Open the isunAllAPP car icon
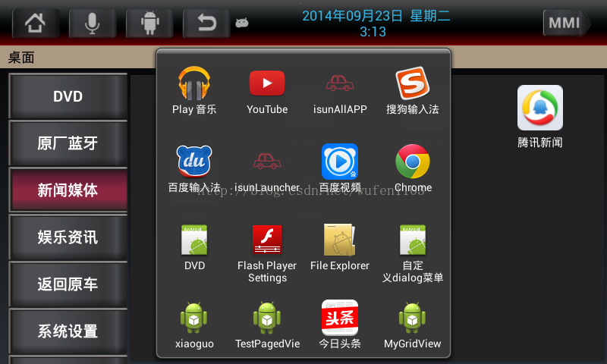Image resolution: width=607 pixels, height=364 pixels. point(340,94)
